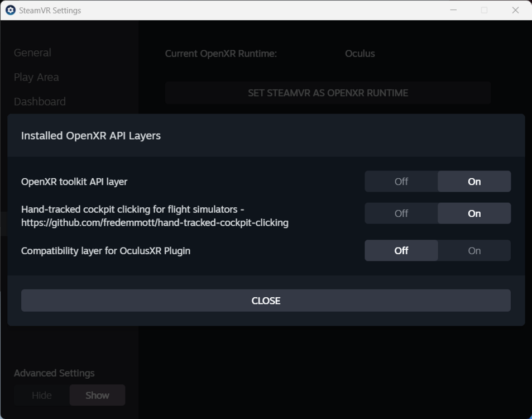This screenshot has height=419, width=532.
Task: Click 'Compatibility layer for OculusXR Plugin' label
Action: click(x=106, y=251)
